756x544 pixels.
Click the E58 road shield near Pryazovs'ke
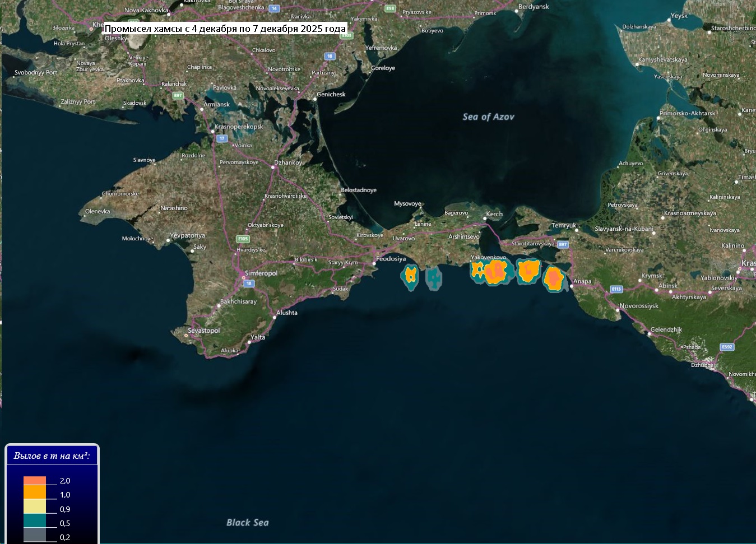pos(390,8)
